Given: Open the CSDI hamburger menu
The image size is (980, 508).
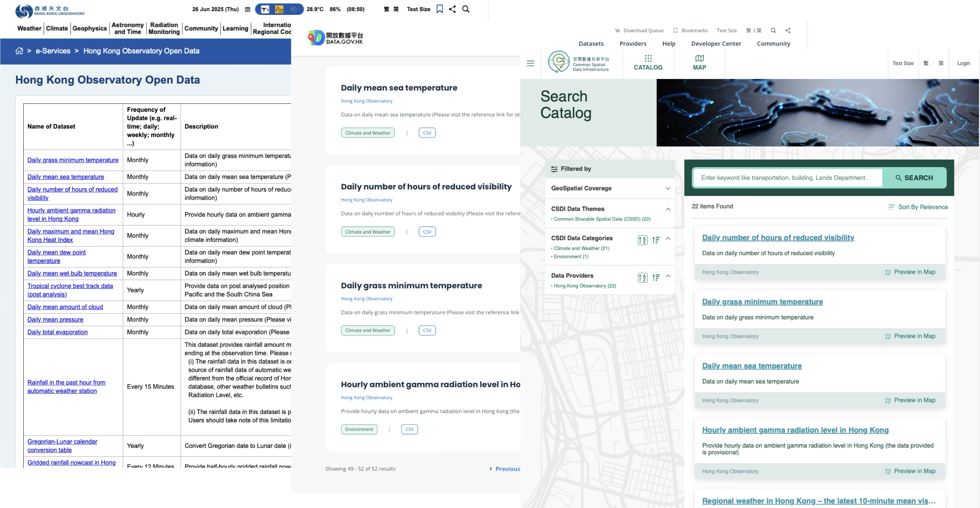Looking at the screenshot, I should pyautogui.click(x=530, y=63).
